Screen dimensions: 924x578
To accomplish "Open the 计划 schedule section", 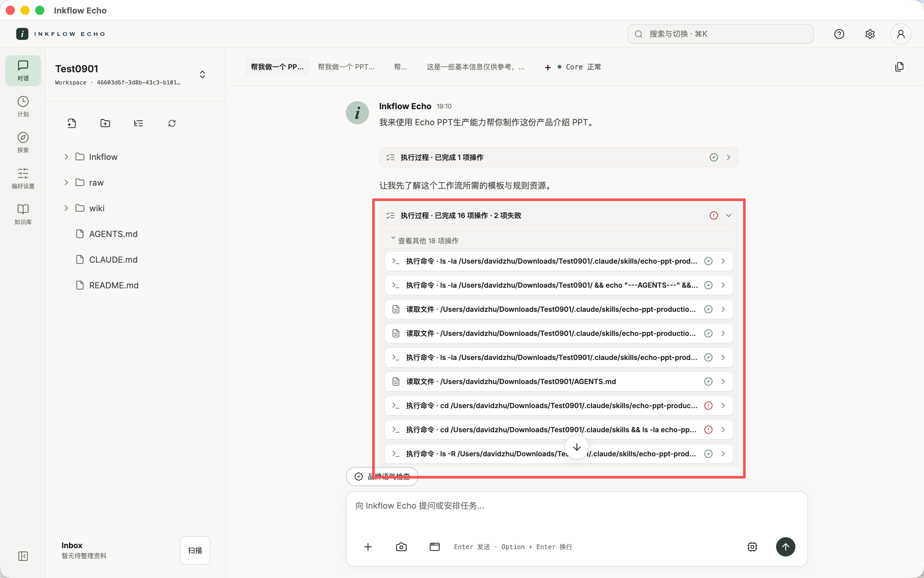I will click(x=23, y=107).
